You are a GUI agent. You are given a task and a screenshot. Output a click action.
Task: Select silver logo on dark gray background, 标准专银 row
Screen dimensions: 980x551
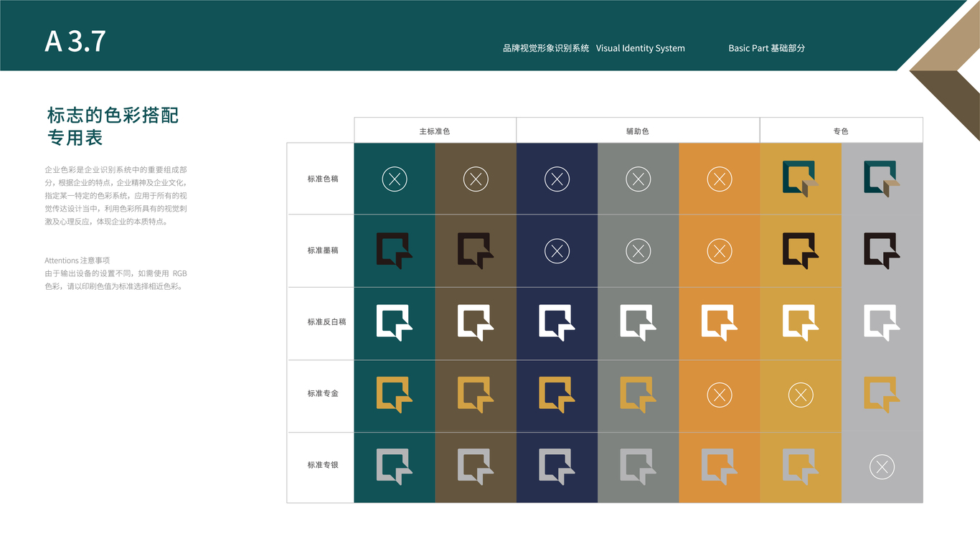click(638, 466)
